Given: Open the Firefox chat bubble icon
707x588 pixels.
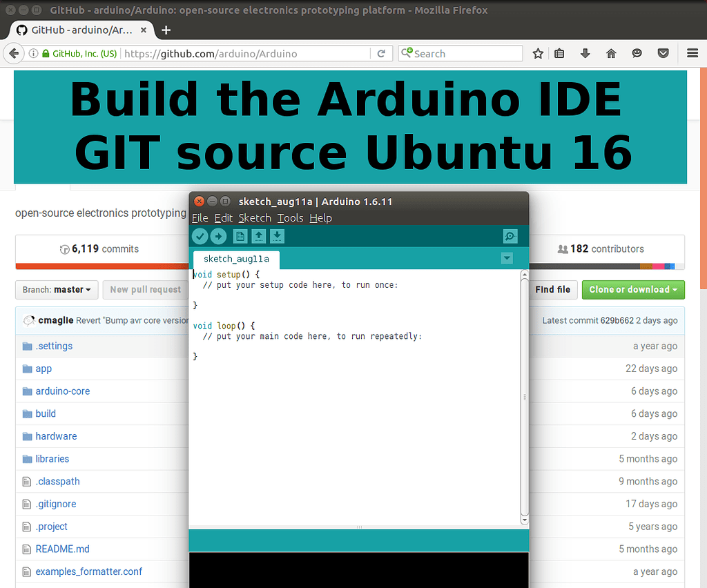Looking at the screenshot, I should coord(637,54).
